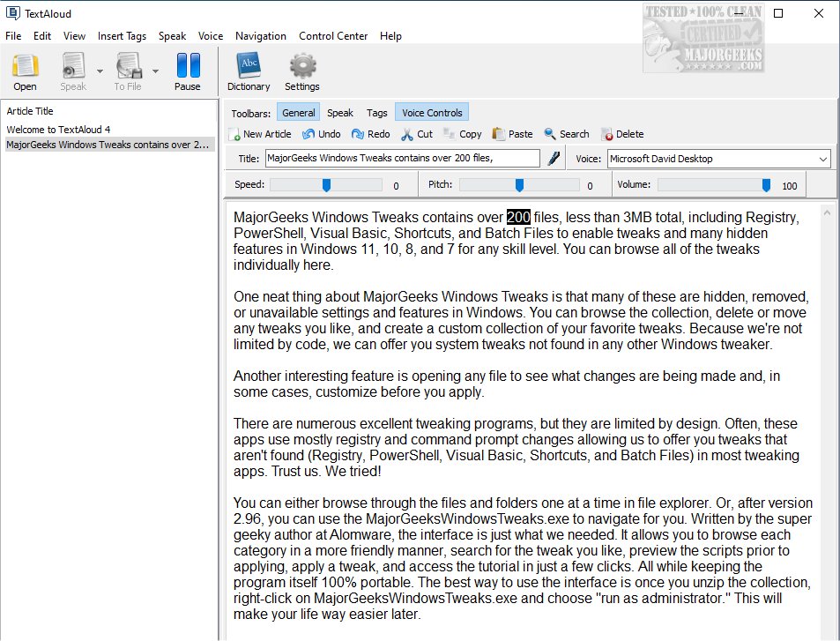Viewport: 840px width, 641px height.
Task: Click the pen icon beside Title field
Action: point(554,158)
